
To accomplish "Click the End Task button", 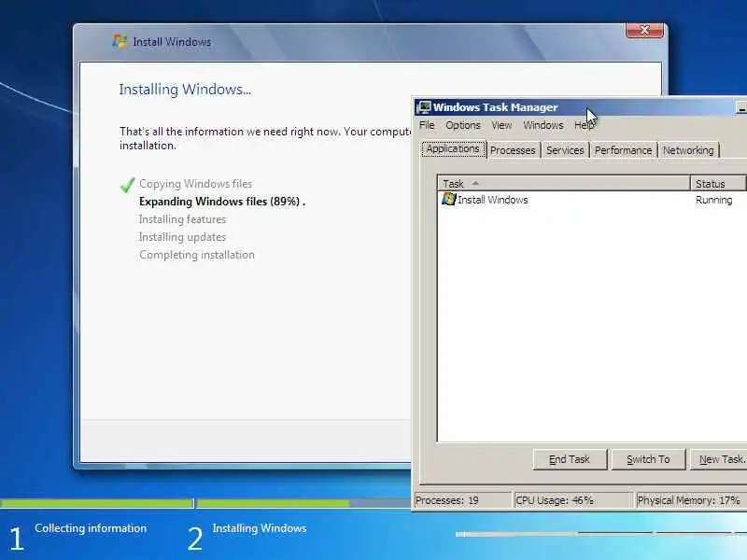I will click(570, 459).
